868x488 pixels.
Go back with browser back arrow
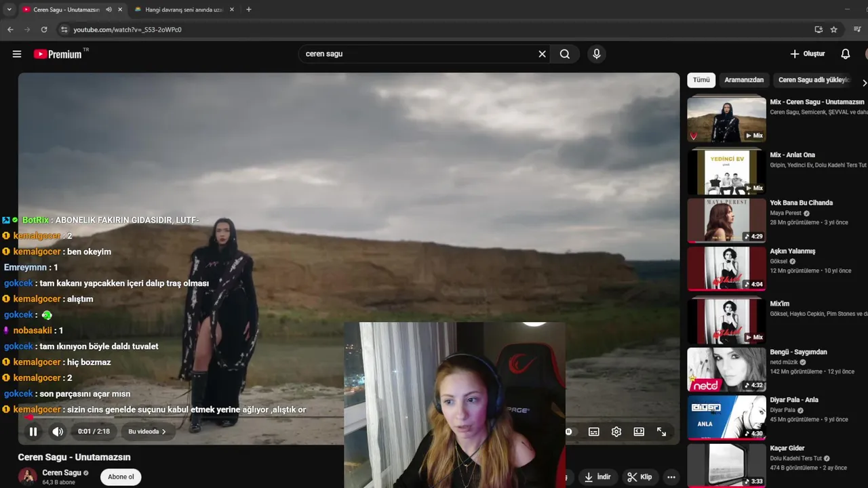pos(10,30)
